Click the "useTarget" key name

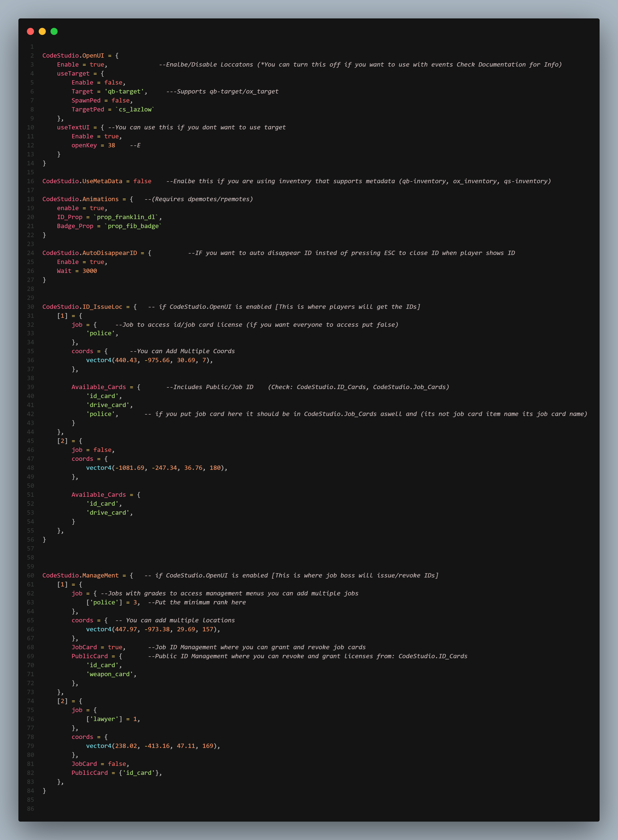click(73, 74)
